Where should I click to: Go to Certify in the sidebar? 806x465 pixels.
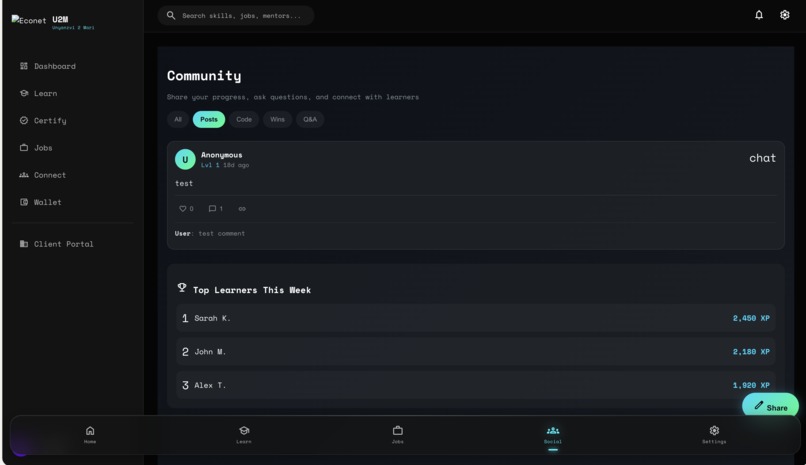click(43, 121)
